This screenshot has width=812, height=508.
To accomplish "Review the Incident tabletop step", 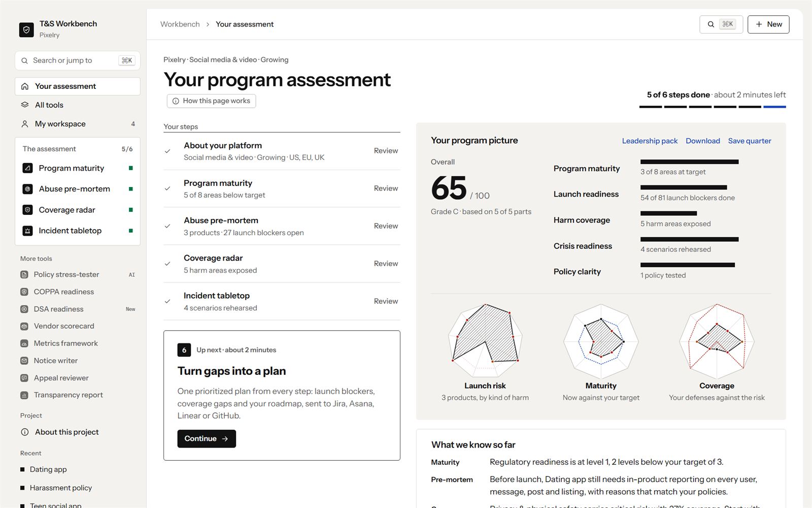I will pos(386,301).
